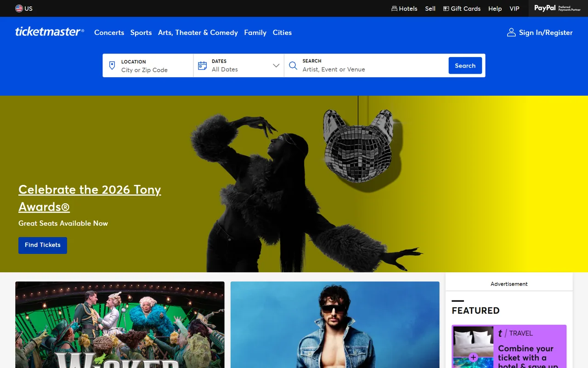Select the 'Great Seats Available Now' text
The width and height of the screenshot is (588, 368).
[63, 223]
